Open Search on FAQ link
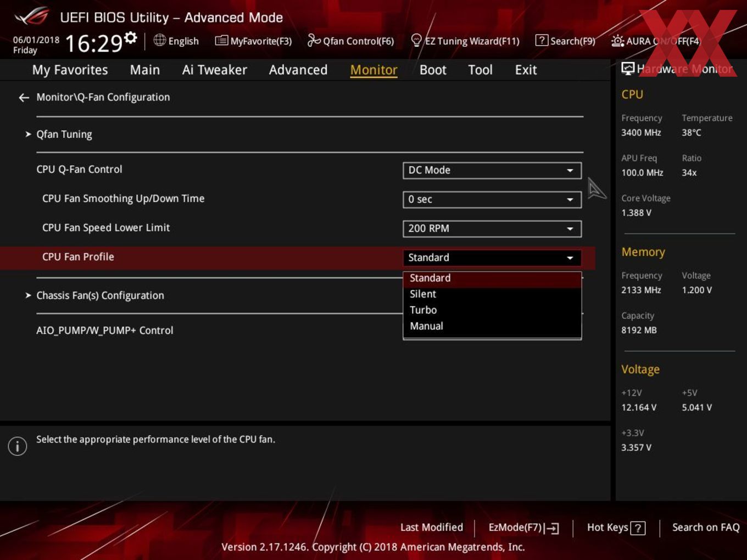Viewport: 747px width, 560px height. (x=706, y=527)
